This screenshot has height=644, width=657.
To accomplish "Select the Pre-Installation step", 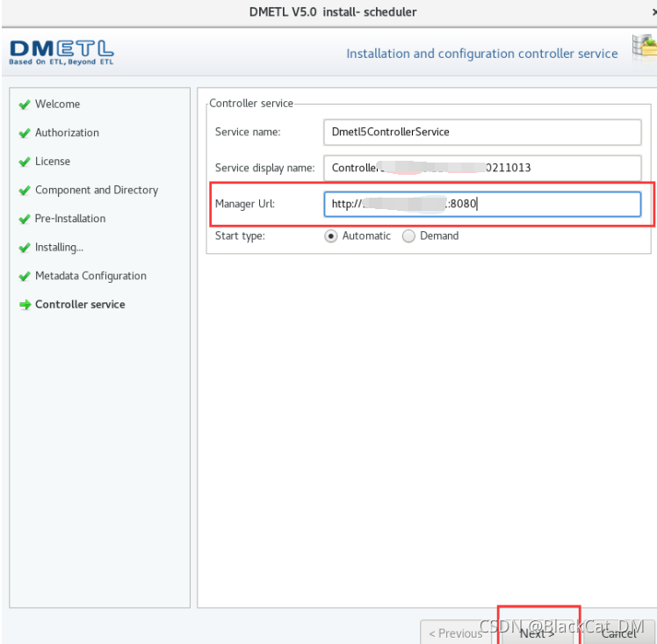I will pos(70,219).
